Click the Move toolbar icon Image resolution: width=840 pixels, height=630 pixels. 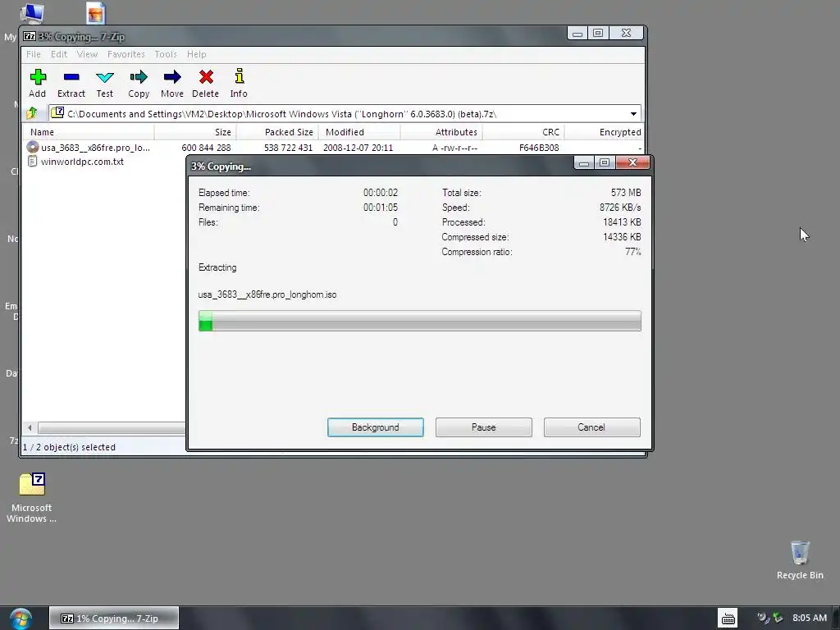coord(172,77)
